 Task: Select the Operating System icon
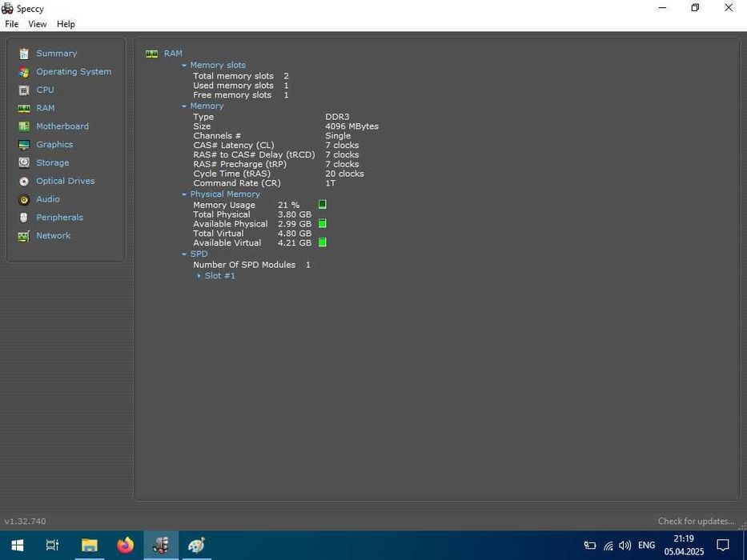click(x=24, y=72)
